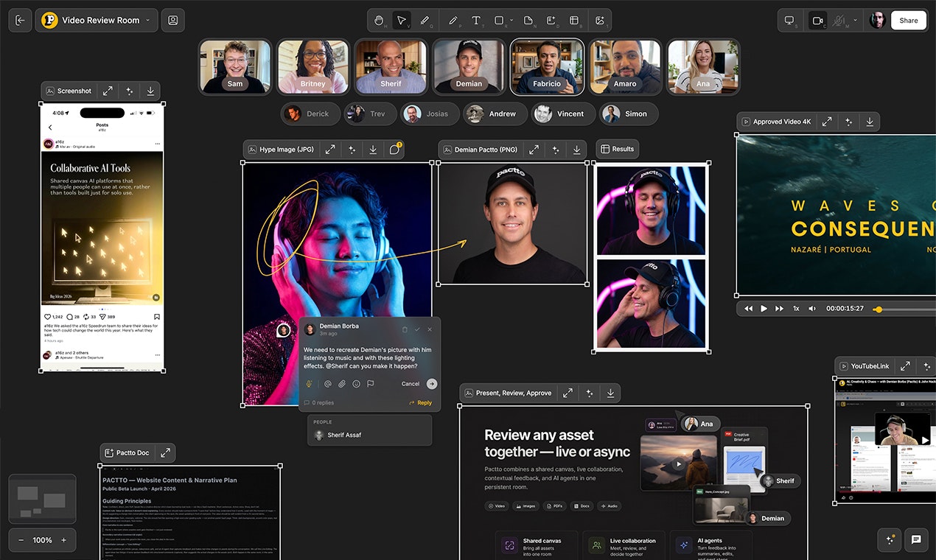
Task: Change 1x playback speed
Action: pos(796,308)
